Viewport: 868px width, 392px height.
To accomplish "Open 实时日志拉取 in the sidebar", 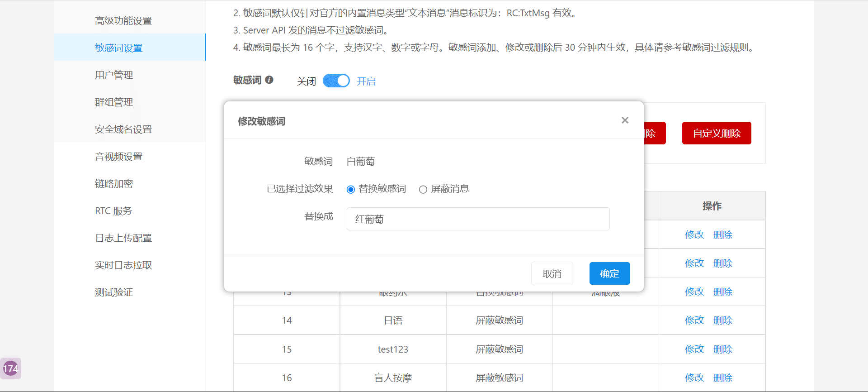I will (123, 265).
